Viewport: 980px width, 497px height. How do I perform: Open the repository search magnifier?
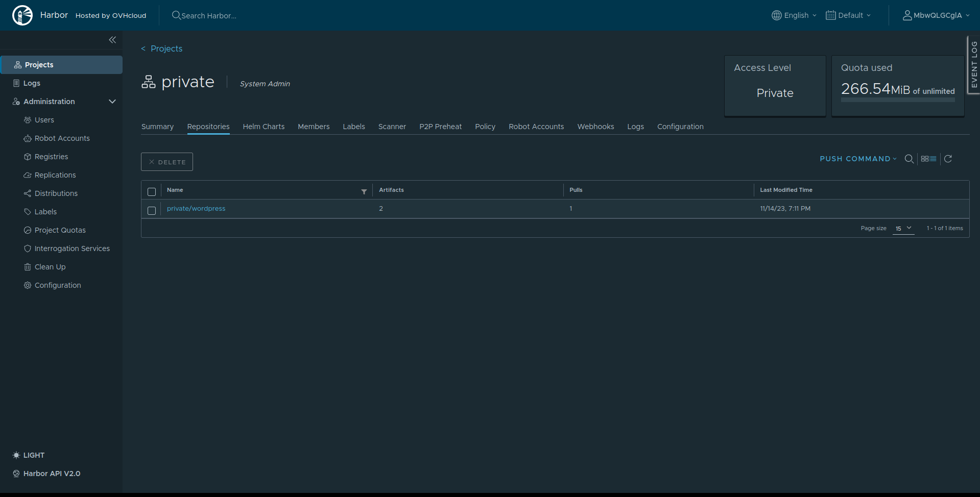(x=909, y=159)
